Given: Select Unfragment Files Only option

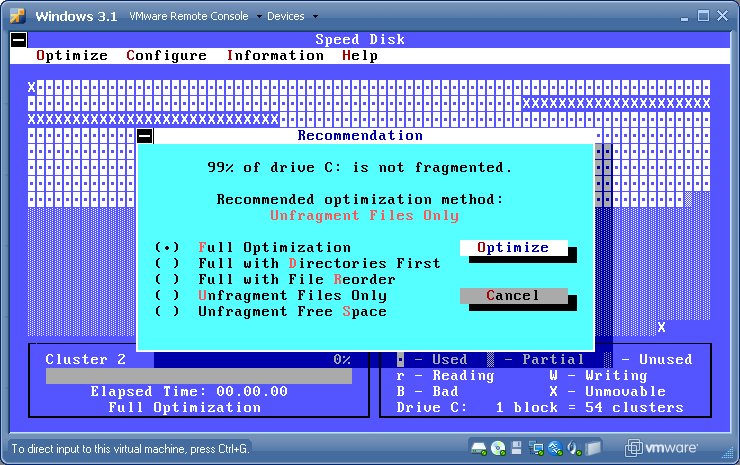Looking at the screenshot, I should [168, 295].
